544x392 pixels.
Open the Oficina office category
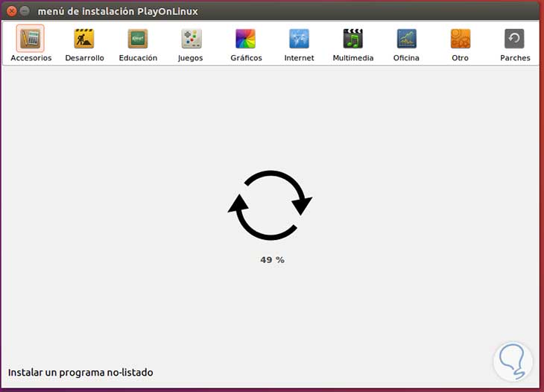tap(407, 39)
